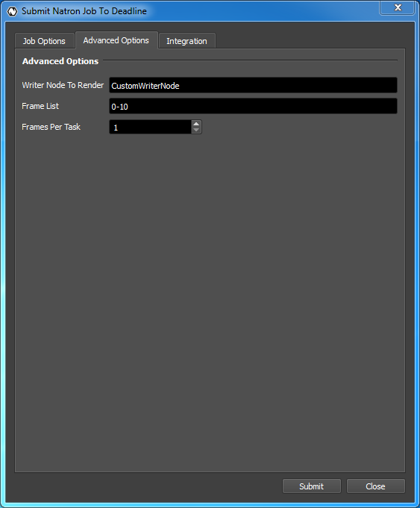The image size is (420, 508).
Task: Click the Submit button
Action: tap(311, 486)
